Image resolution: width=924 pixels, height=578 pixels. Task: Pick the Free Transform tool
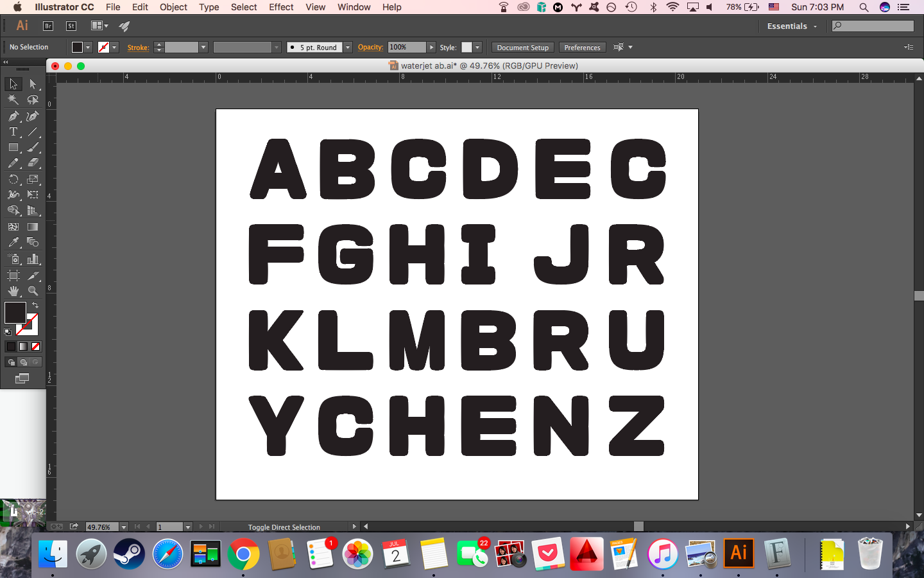(x=33, y=195)
